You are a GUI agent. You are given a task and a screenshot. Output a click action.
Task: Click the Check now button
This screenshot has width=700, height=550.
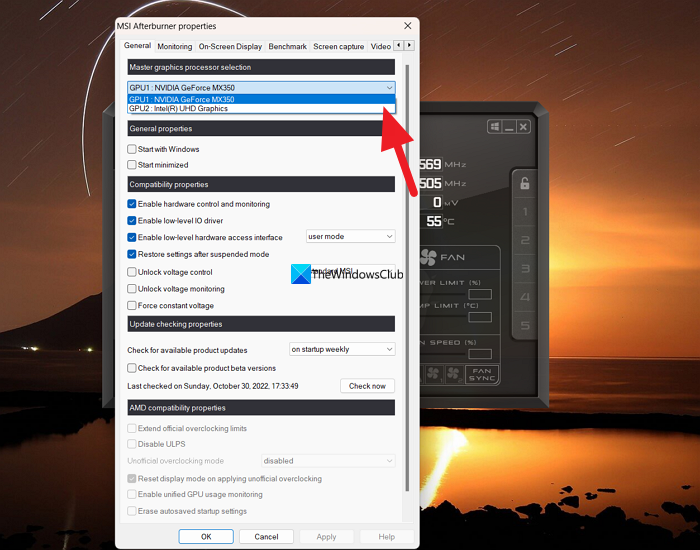(x=367, y=386)
